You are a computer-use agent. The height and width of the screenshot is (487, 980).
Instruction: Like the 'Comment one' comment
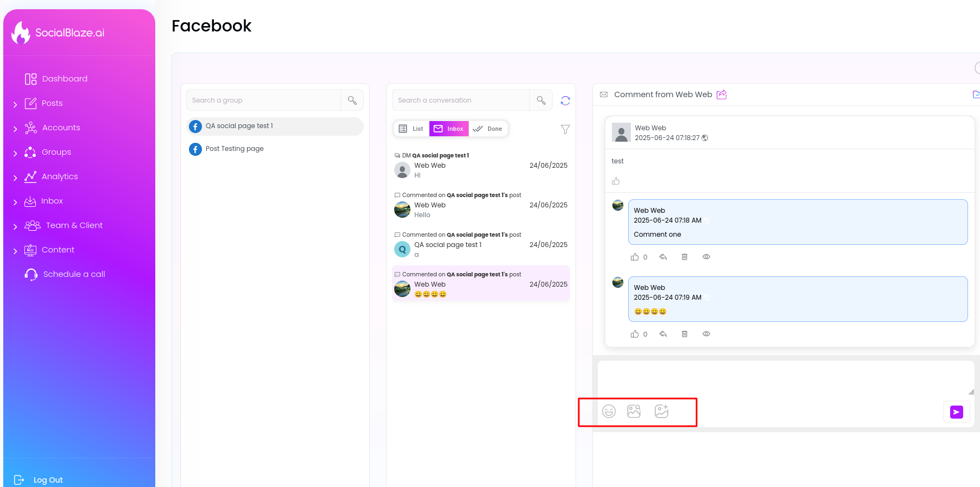pos(635,257)
